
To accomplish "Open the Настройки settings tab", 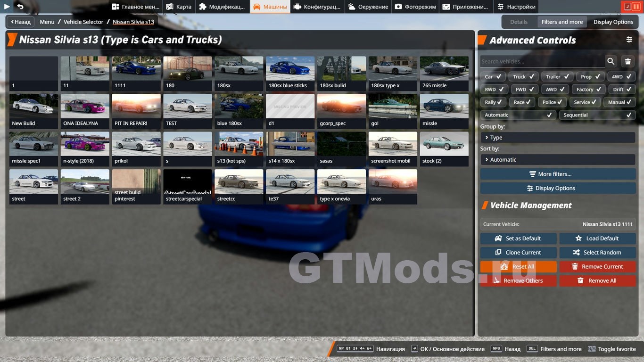I will click(516, 7).
